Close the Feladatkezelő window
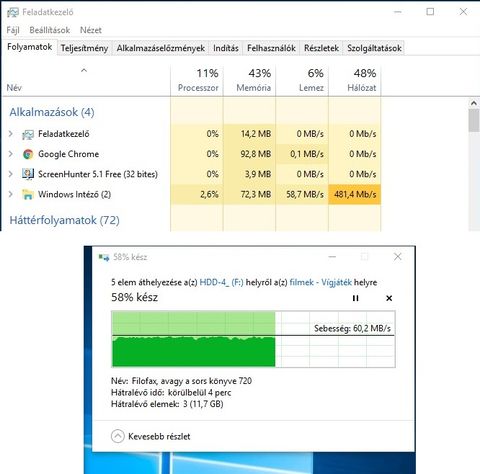480x474 pixels. pos(463,12)
